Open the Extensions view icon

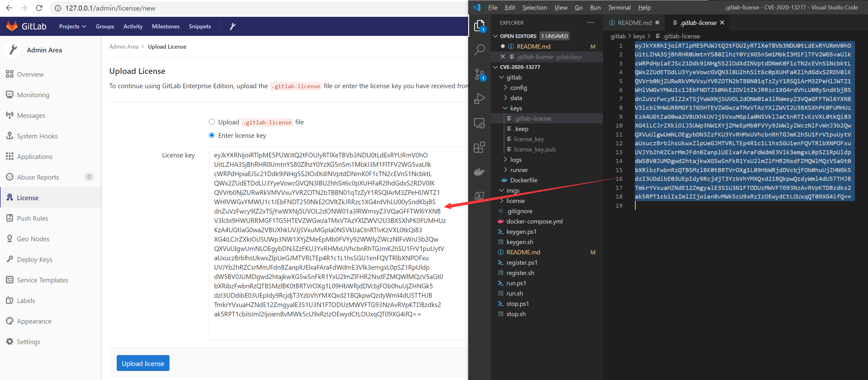(479, 147)
